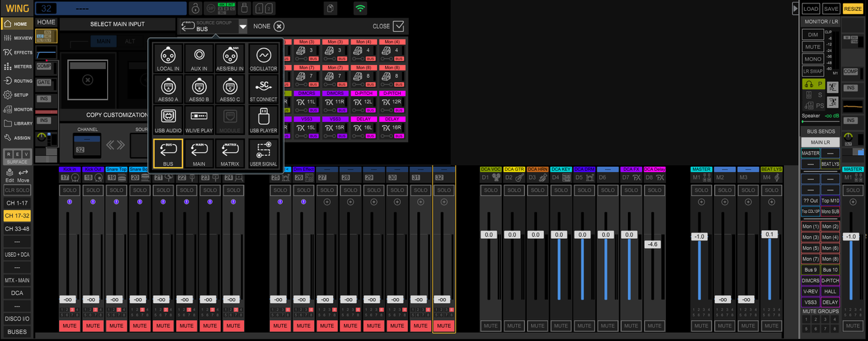
Task: Select the MATRIX source group tile
Action: coord(231,153)
